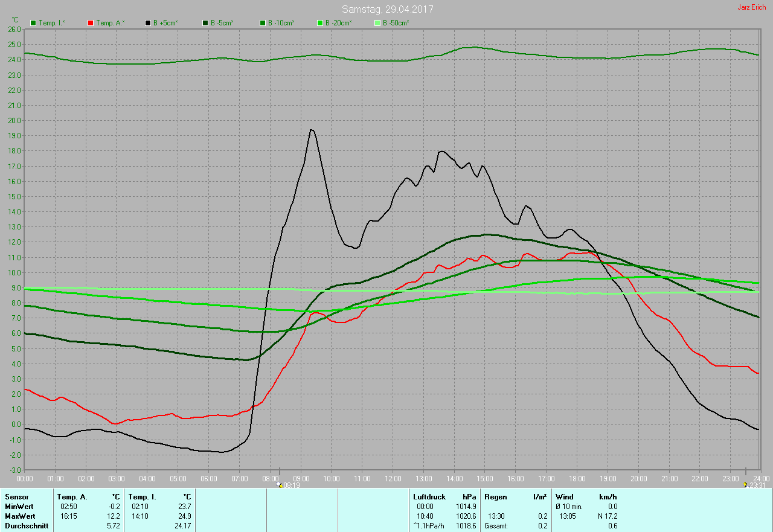Select the minimum pressure value "1014.9"
The image size is (773, 532).
click(466, 507)
